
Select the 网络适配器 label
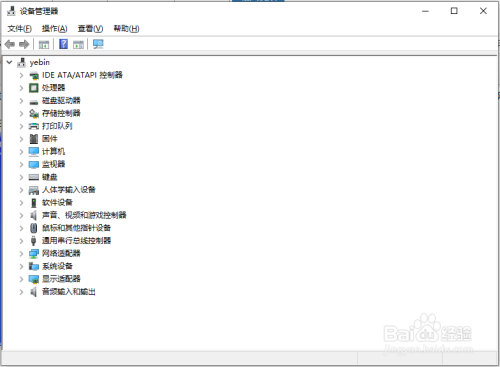(x=61, y=253)
